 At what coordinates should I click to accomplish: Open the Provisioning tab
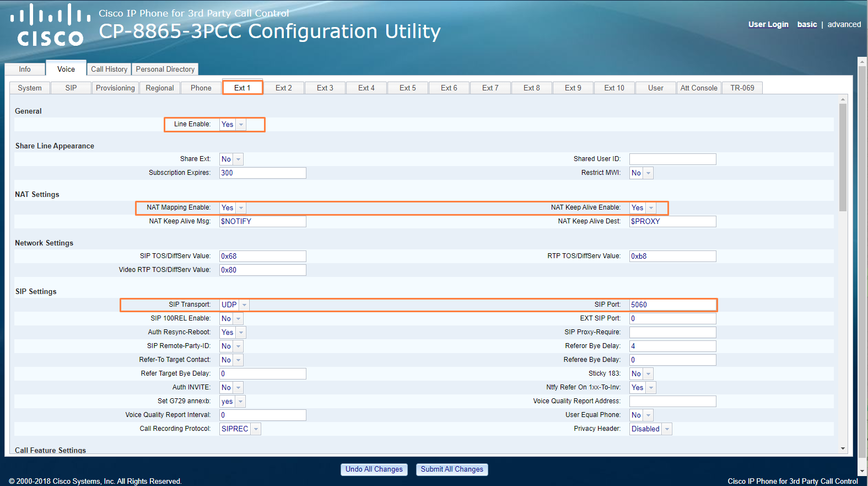(115, 88)
